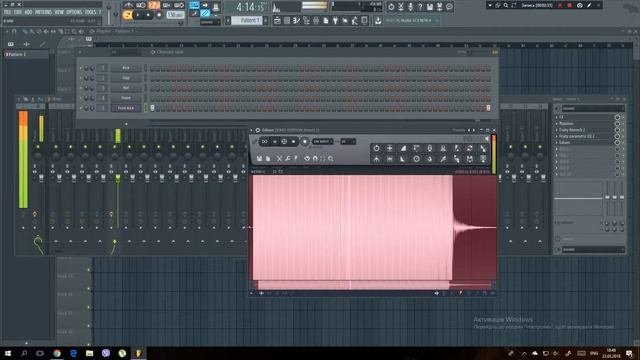Select Pattern 1 in the pattern picker list
640x360 pixels.
pyautogui.click(x=26, y=54)
